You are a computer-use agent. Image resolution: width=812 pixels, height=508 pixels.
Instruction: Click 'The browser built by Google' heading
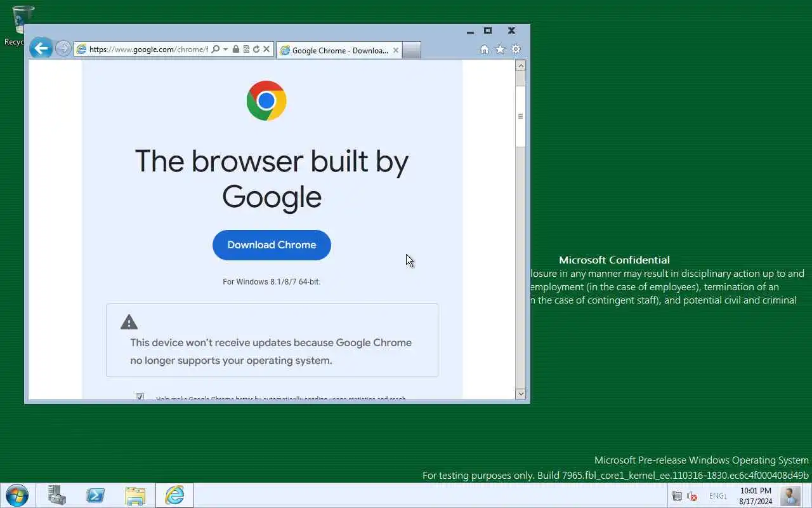(x=272, y=178)
